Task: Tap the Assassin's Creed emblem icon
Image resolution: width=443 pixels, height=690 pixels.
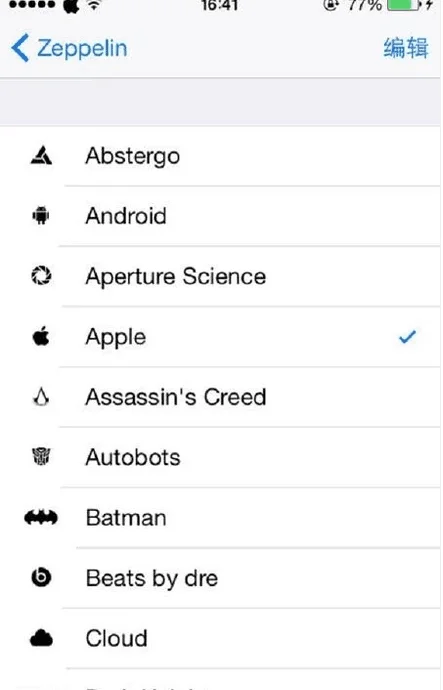Action: pyautogui.click(x=41, y=397)
